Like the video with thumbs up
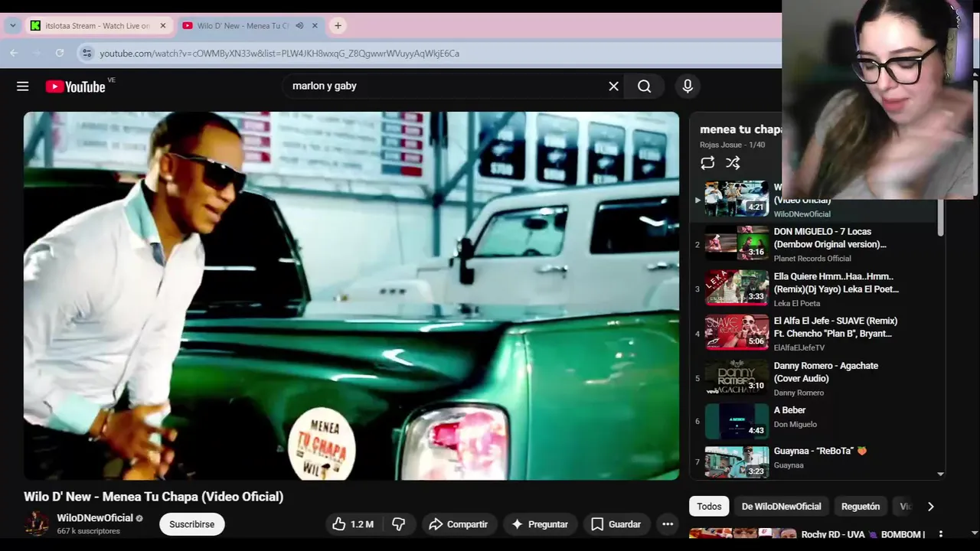980x551 pixels. point(353,524)
